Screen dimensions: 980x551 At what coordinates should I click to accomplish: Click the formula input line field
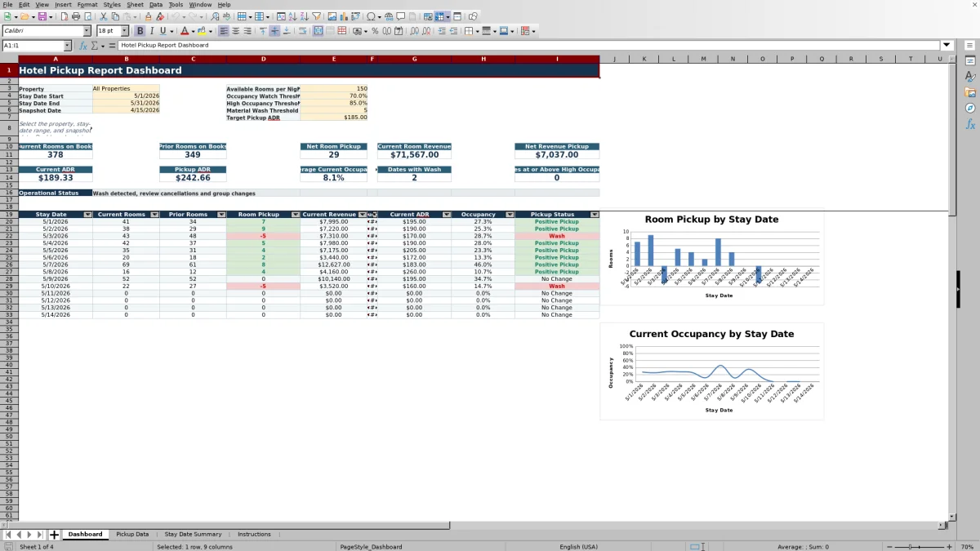(x=529, y=46)
